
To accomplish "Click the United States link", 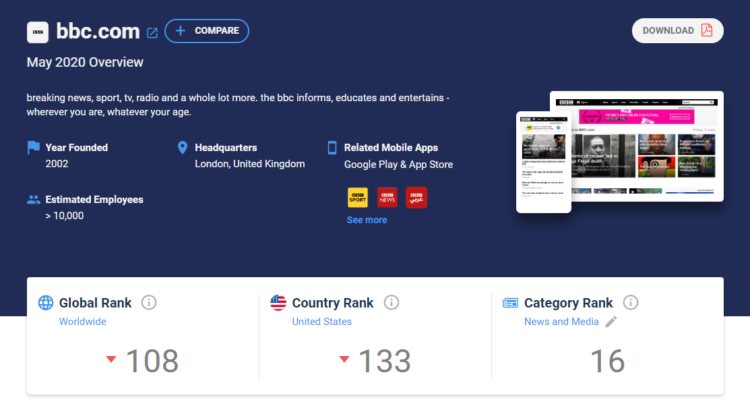I will (322, 322).
